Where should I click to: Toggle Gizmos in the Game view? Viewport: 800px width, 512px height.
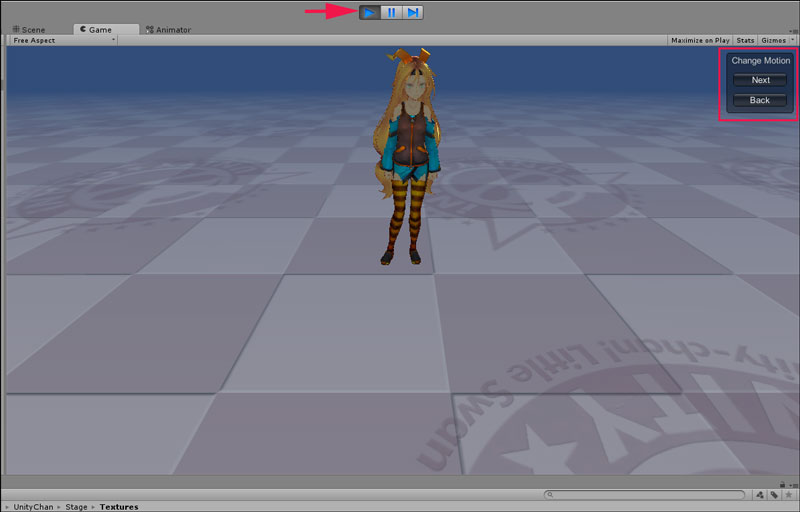pyautogui.click(x=773, y=40)
